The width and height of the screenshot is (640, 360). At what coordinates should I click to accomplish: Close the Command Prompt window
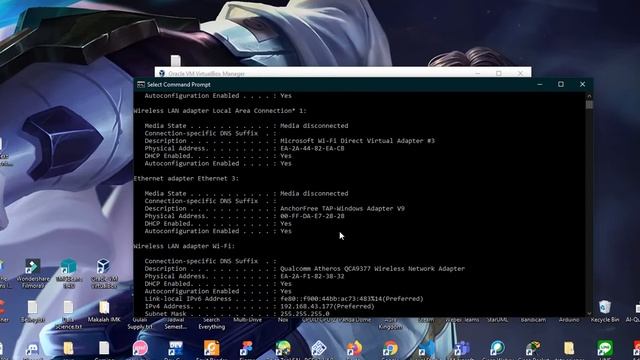582,84
